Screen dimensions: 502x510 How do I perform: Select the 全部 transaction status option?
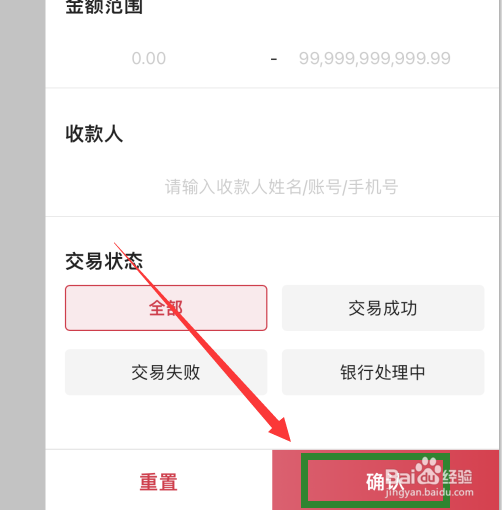coord(166,308)
